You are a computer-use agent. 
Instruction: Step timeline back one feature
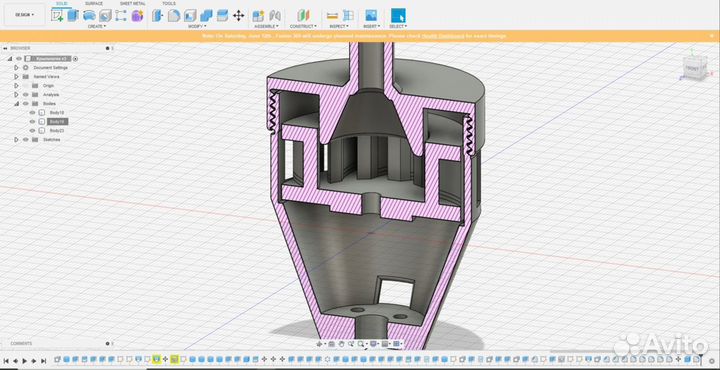(x=15, y=361)
